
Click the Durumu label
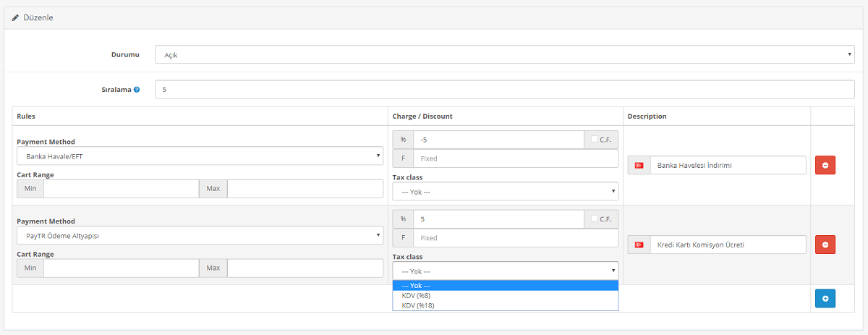point(125,54)
